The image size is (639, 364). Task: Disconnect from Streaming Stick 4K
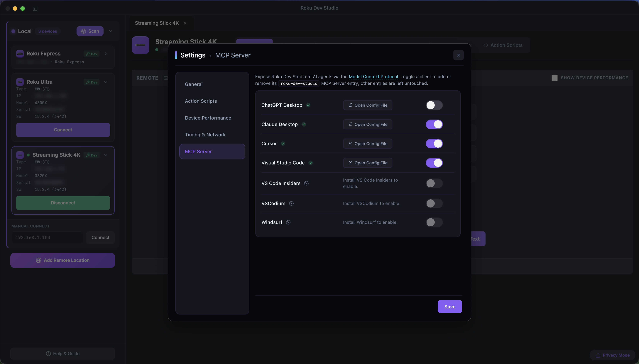click(x=63, y=203)
